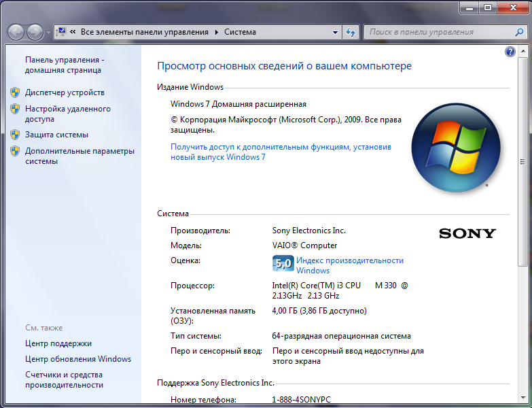Click the 'Система' breadcrumb
The width and height of the screenshot is (532, 408).
point(240,32)
